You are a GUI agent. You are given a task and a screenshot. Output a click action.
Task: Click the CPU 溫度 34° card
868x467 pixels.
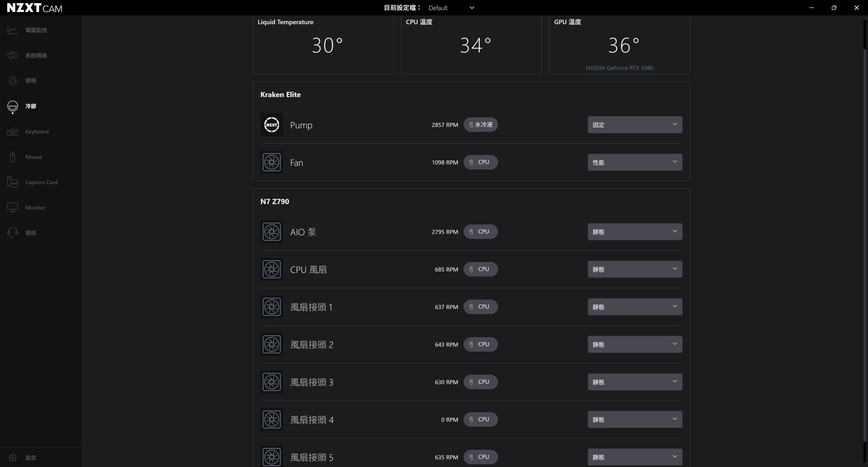coord(471,45)
